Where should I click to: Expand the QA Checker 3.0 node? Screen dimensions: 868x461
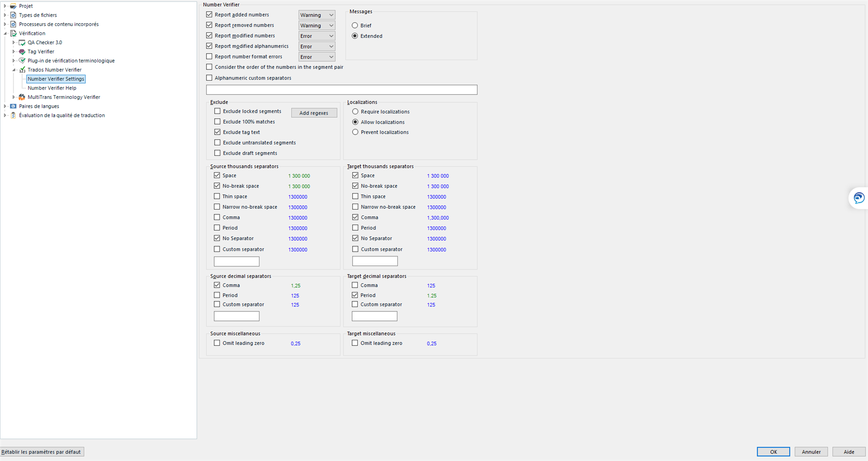[x=14, y=42]
